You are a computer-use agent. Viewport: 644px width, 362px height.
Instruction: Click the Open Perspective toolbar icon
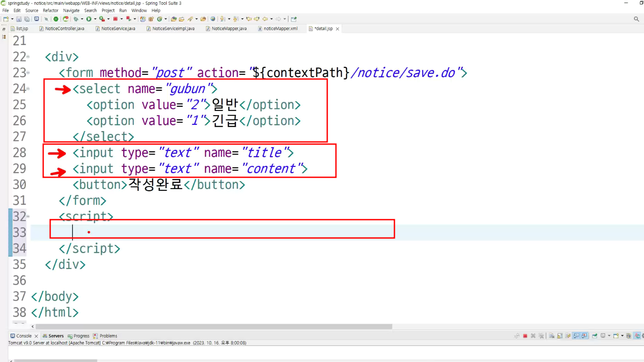coord(294,19)
